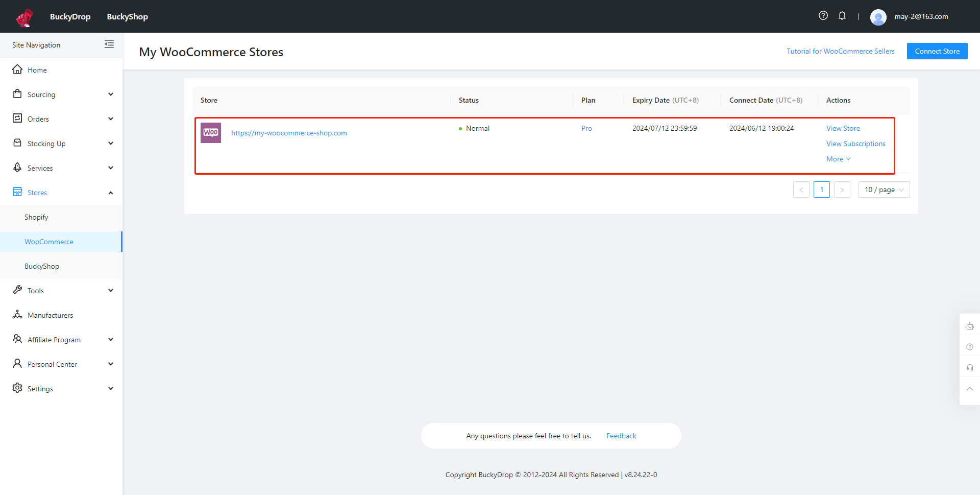The image size is (980, 495).
Task: Click connect date 2024/06/12 19:00:24
Action: 762,128
